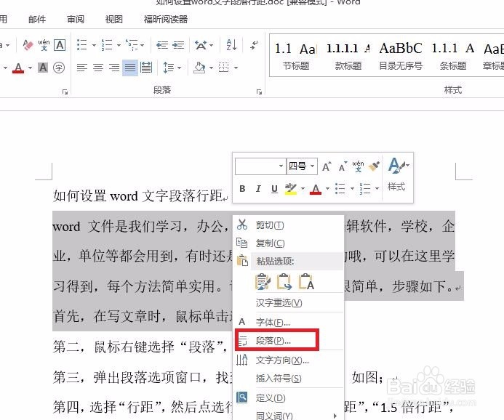This screenshot has height=420, width=504.
Task: Click Merge Formatting paste option
Action: tap(284, 282)
